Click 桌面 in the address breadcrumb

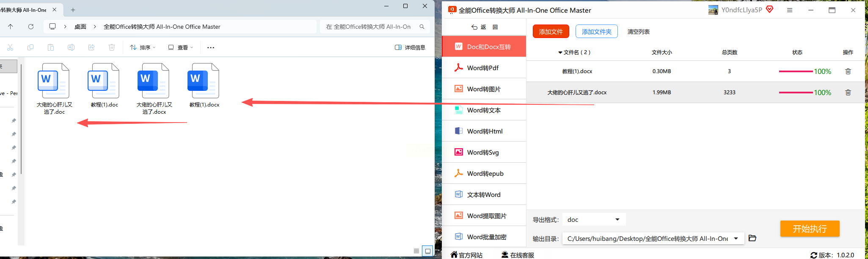tap(80, 27)
